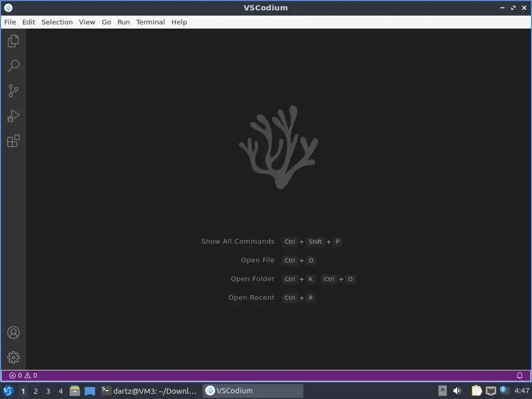Minimize the VSCodium window

pos(502,7)
